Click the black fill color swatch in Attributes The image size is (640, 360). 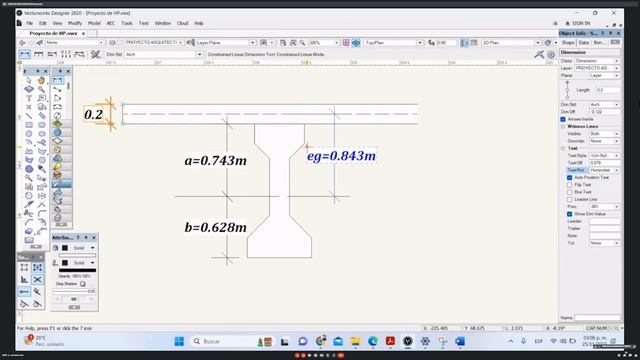click(65, 248)
